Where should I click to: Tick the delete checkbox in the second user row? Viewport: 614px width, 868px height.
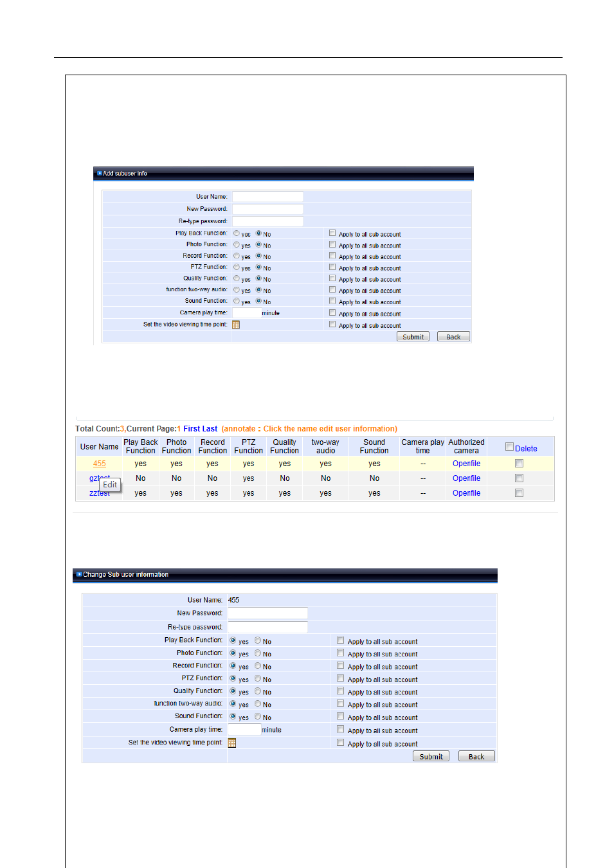coord(519,478)
